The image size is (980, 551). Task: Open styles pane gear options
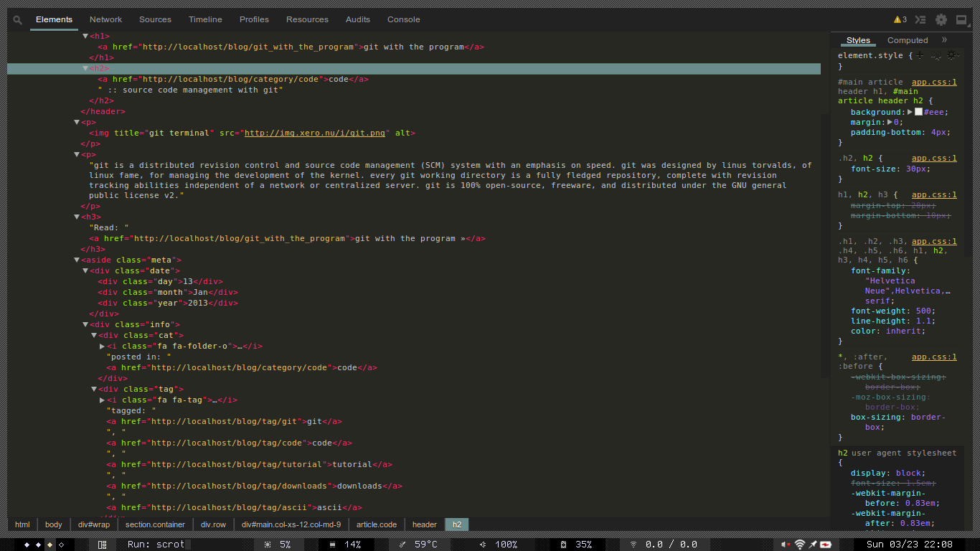952,55
